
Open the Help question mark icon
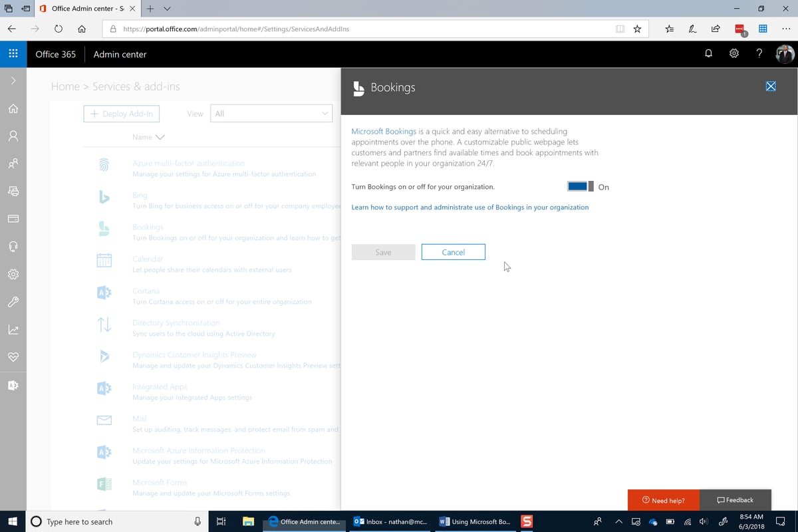(x=759, y=53)
